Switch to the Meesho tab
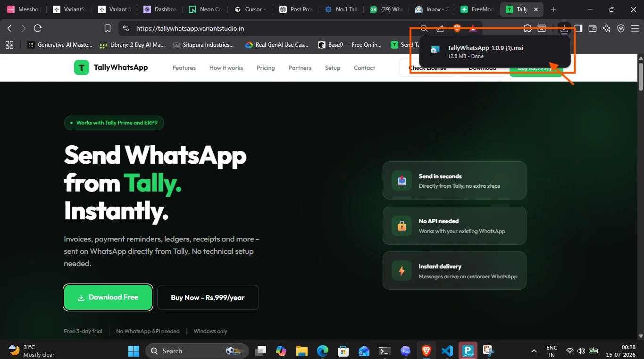This screenshot has height=359, width=644. pyautogui.click(x=24, y=9)
